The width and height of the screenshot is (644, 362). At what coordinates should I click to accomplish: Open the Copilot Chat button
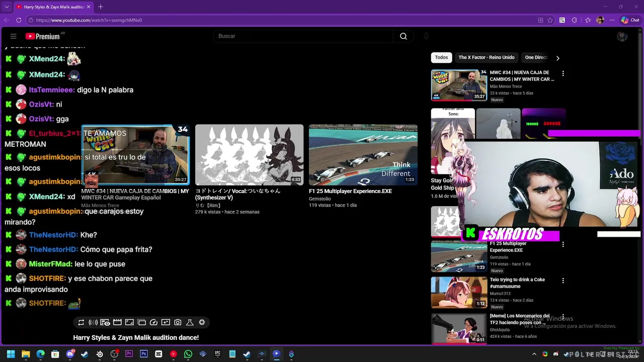[630, 20]
